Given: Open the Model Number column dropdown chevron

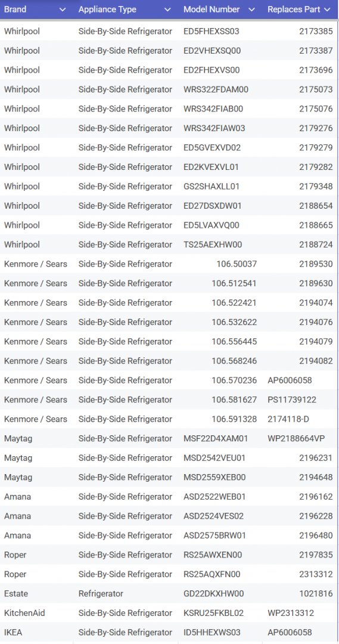Looking at the screenshot, I should 251,10.
